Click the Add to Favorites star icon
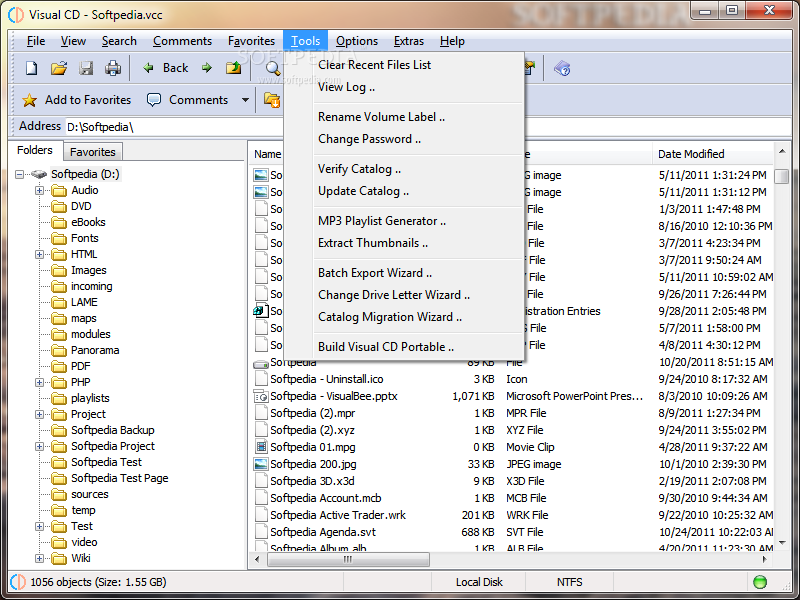This screenshot has width=800, height=600. point(30,100)
